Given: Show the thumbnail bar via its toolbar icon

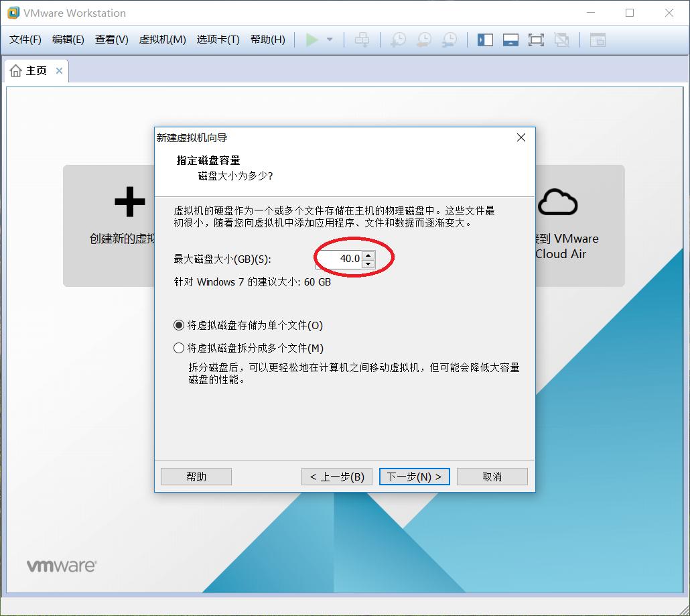Looking at the screenshot, I should click(x=510, y=40).
